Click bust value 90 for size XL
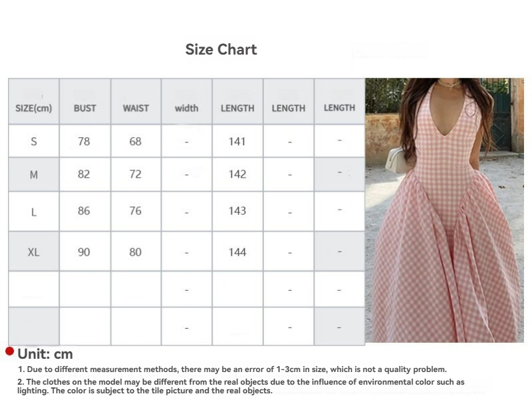This screenshot has height=400, width=532. [84, 252]
